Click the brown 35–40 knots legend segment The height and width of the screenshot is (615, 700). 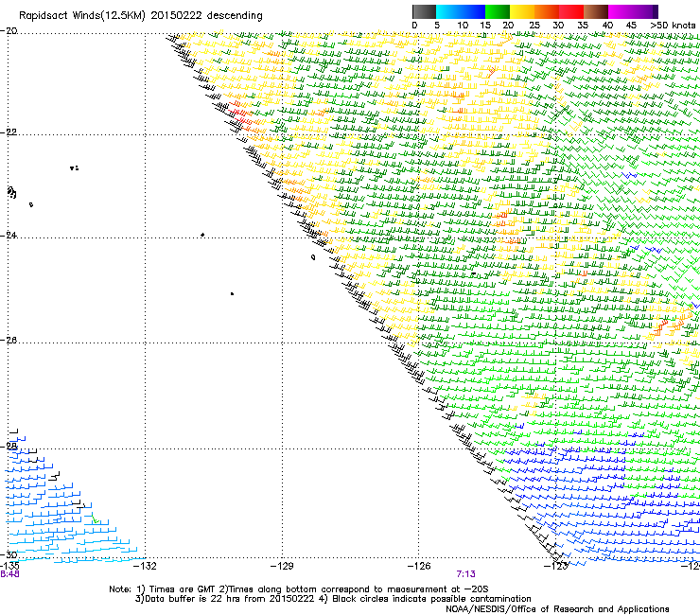point(596,11)
